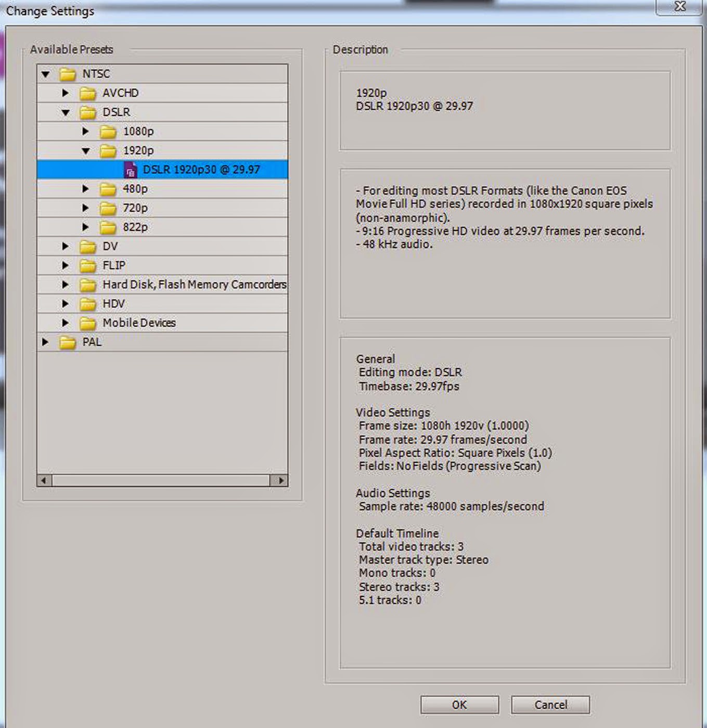The image size is (707, 728).
Task: Select the HDV tree label
Action: click(x=114, y=304)
